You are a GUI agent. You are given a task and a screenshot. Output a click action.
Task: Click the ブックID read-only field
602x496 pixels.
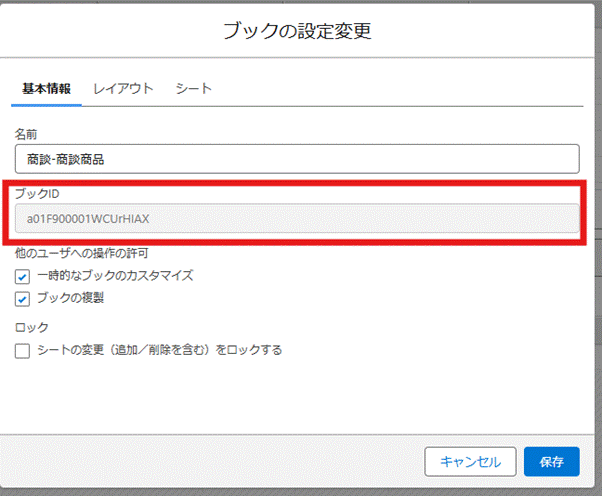point(297,218)
